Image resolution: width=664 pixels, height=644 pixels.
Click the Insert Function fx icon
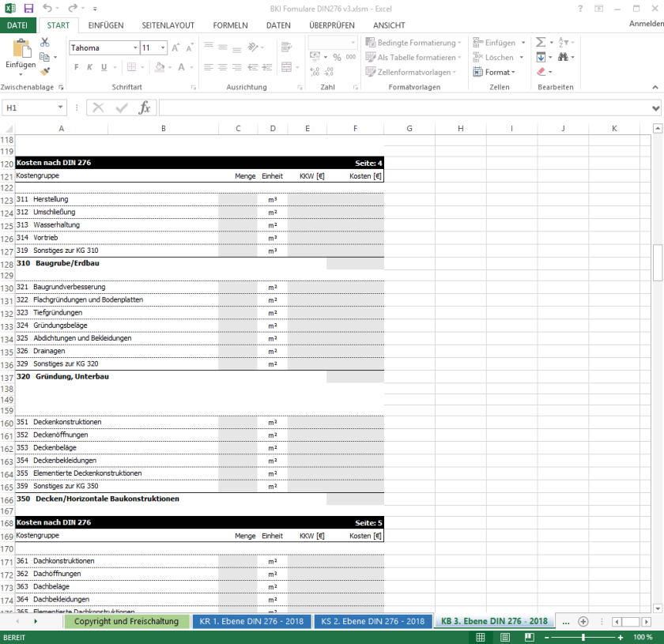point(144,108)
